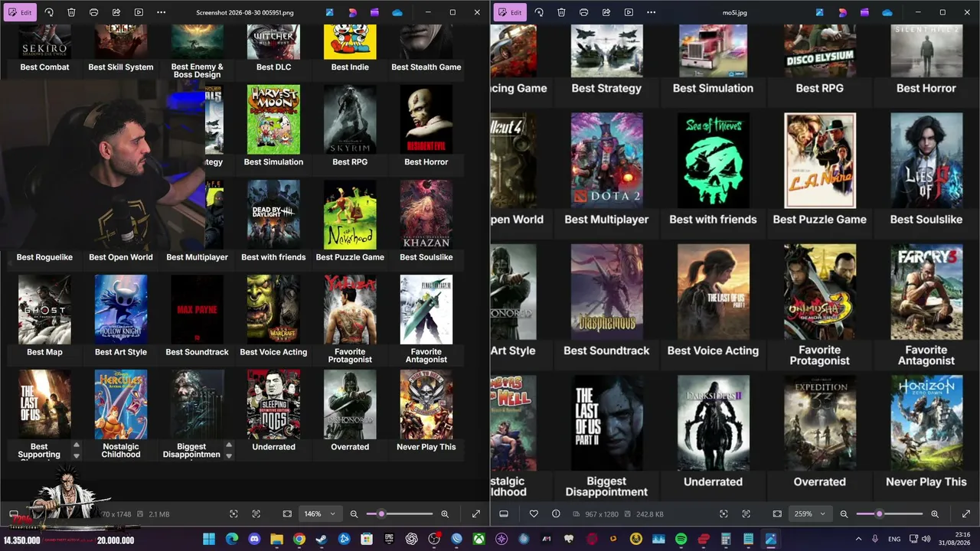Delete the mo5i.jpg image

click(561, 12)
